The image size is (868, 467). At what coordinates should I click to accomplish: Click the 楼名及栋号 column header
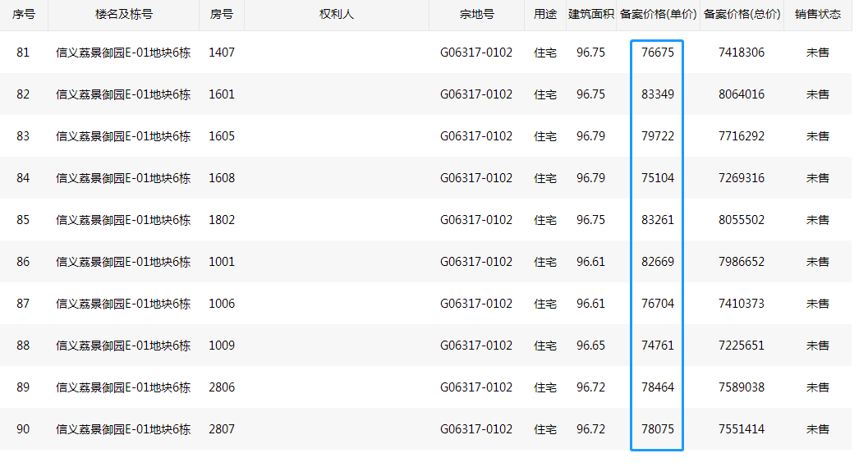pyautogui.click(x=123, y=15)
